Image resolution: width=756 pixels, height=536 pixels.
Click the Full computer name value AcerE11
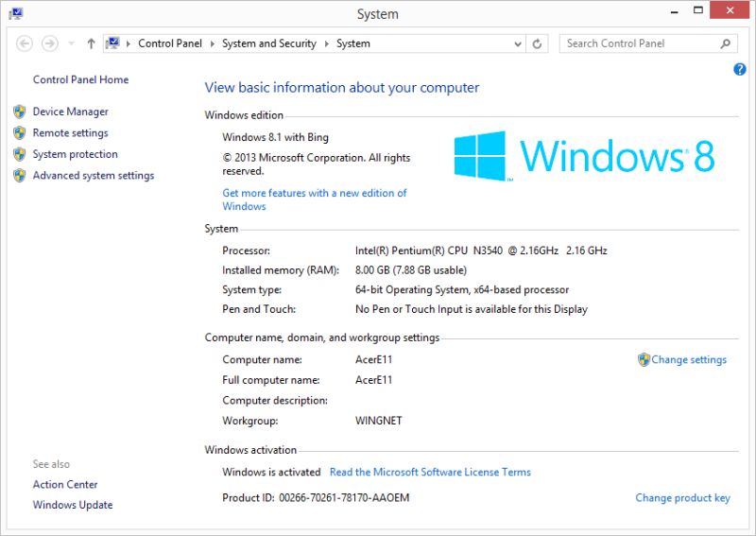tap(373, 380)
